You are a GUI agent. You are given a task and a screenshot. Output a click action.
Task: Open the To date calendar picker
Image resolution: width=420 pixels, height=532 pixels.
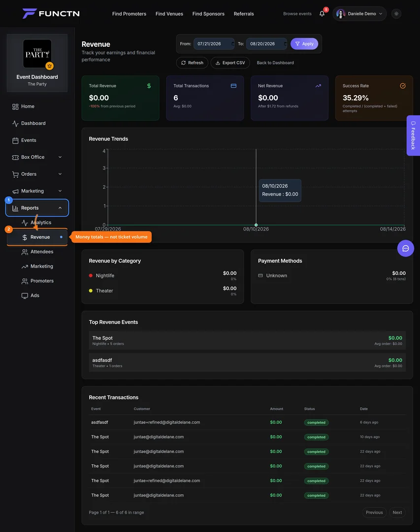click(x=285, y=44)
